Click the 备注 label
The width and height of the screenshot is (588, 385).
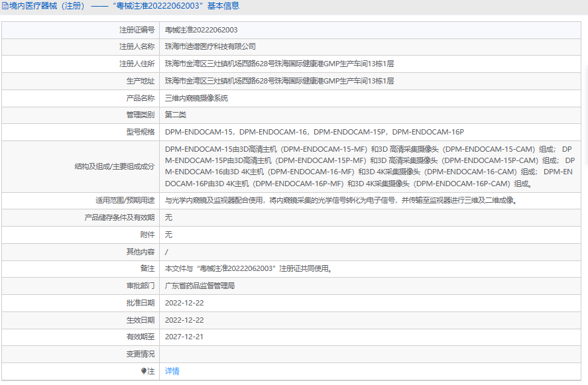[147, 268]
